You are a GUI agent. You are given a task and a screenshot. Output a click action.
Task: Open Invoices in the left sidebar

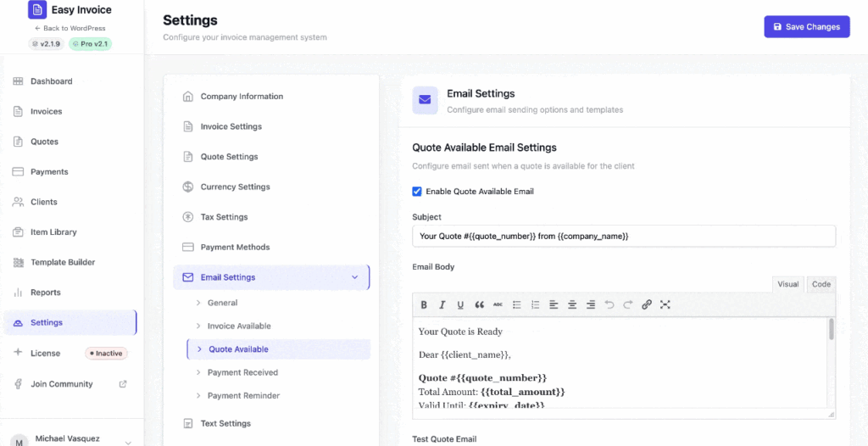coord(47,112)
